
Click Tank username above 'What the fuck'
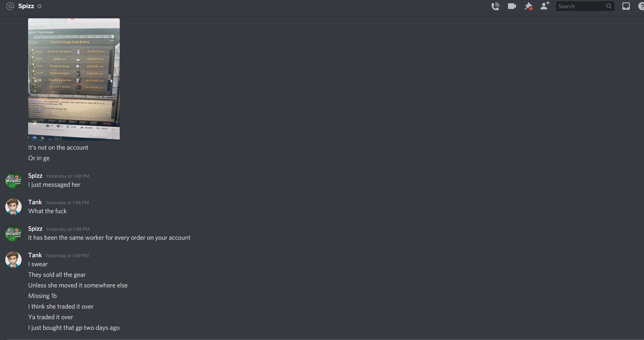click(35, 202)
